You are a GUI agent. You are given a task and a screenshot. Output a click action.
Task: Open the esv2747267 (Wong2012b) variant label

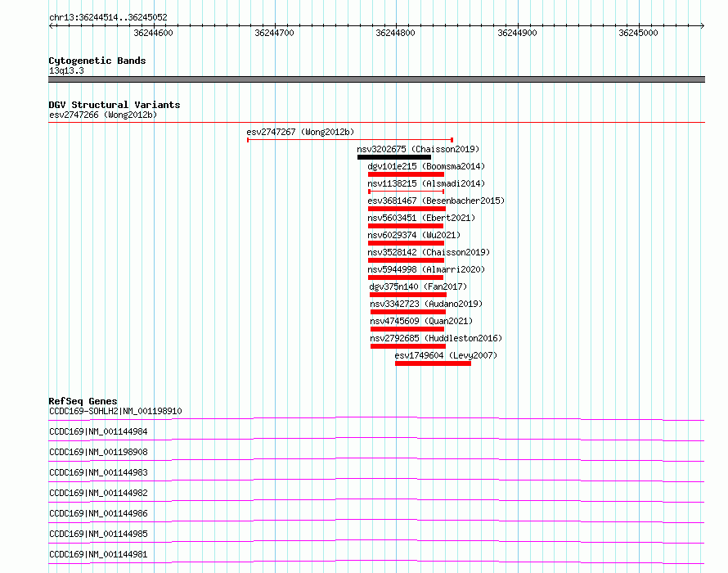coord(300,132)
